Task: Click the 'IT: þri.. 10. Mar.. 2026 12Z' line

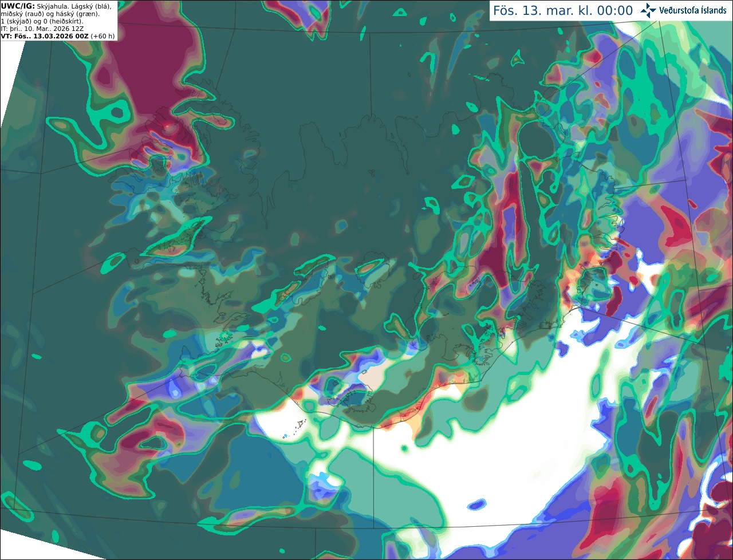Action: point(42,29)
